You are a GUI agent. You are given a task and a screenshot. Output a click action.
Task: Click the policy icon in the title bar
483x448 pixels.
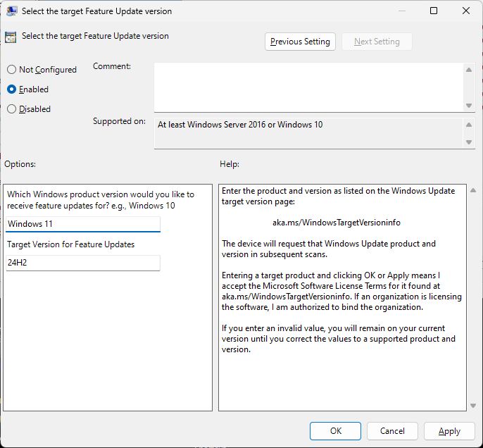[x=12, y=11]
